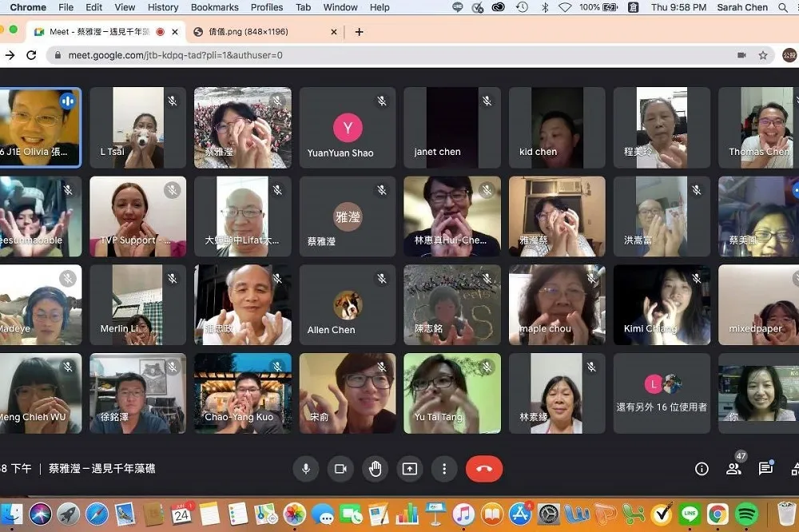Open the Chrome application menu
Viewport: 799px width, 532px height.
28,7
